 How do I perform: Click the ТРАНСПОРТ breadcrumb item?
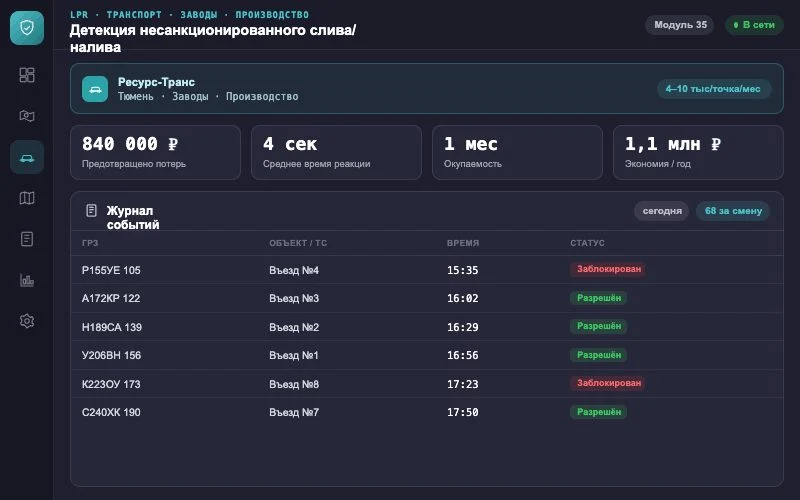134,14
